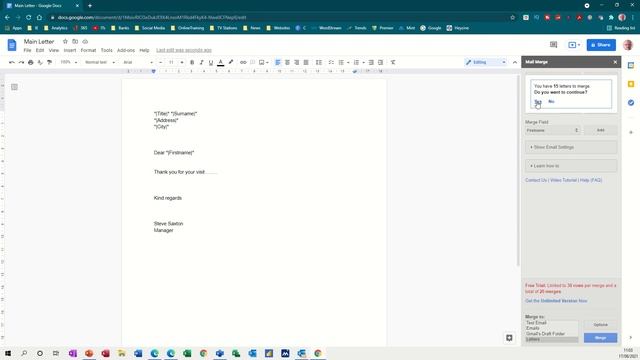640x360 pixels.
Task: Open the Add-ons menu
Action: point(126,50)
